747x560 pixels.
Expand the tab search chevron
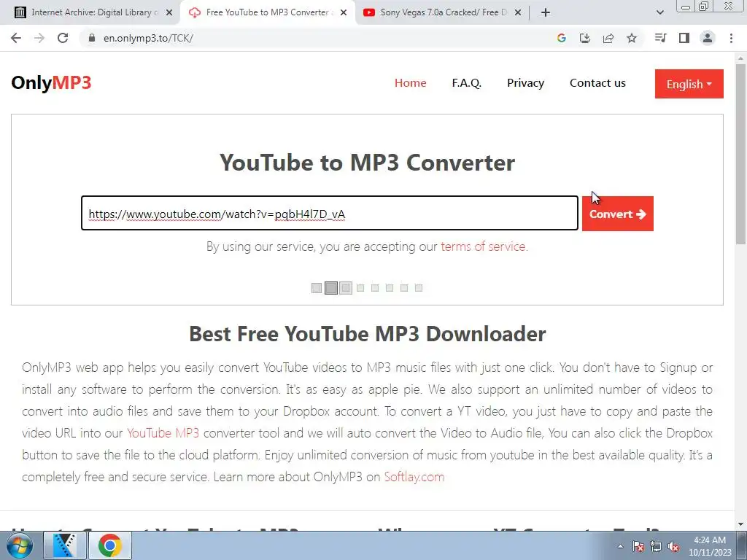tap(659, 12)
